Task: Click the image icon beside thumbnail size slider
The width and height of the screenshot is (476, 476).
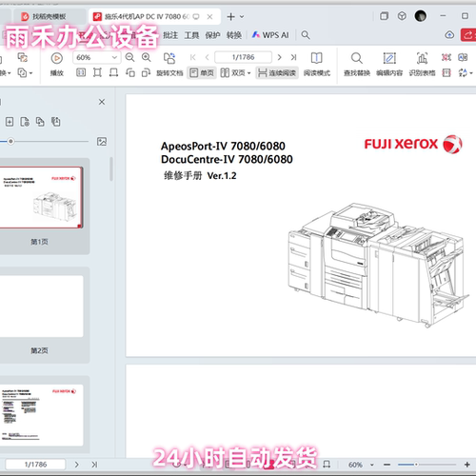Action: [x=102, y=142]
